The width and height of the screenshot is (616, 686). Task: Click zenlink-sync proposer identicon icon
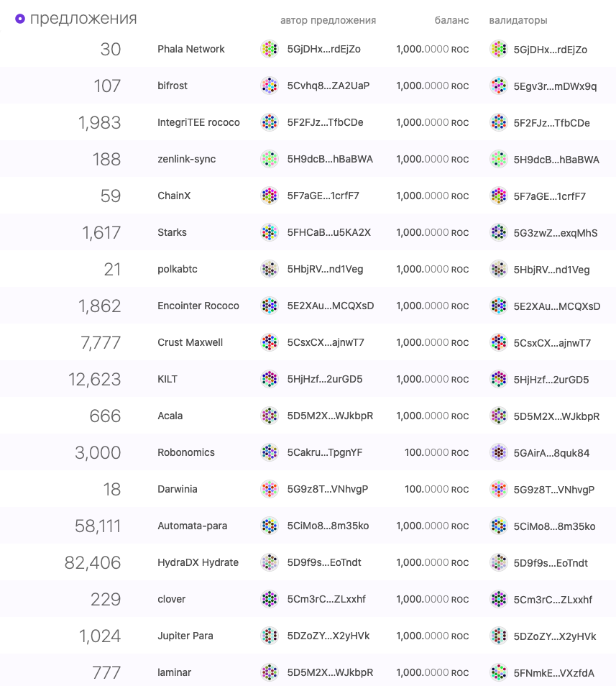(270, 159)
